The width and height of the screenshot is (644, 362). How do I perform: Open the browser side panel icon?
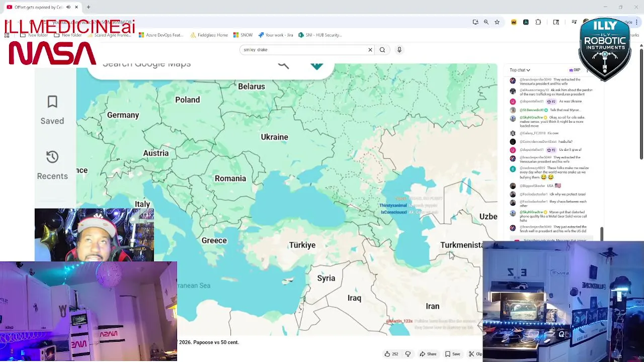click(x=556, y=22)
